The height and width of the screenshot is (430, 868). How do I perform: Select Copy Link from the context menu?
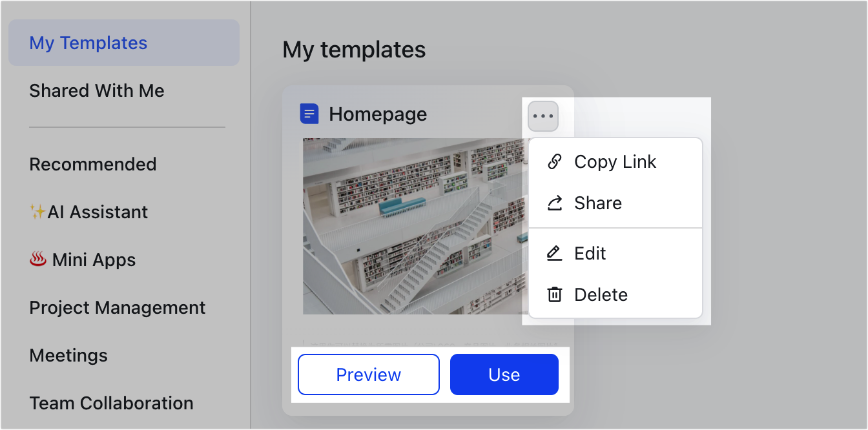tap(615, 161)
